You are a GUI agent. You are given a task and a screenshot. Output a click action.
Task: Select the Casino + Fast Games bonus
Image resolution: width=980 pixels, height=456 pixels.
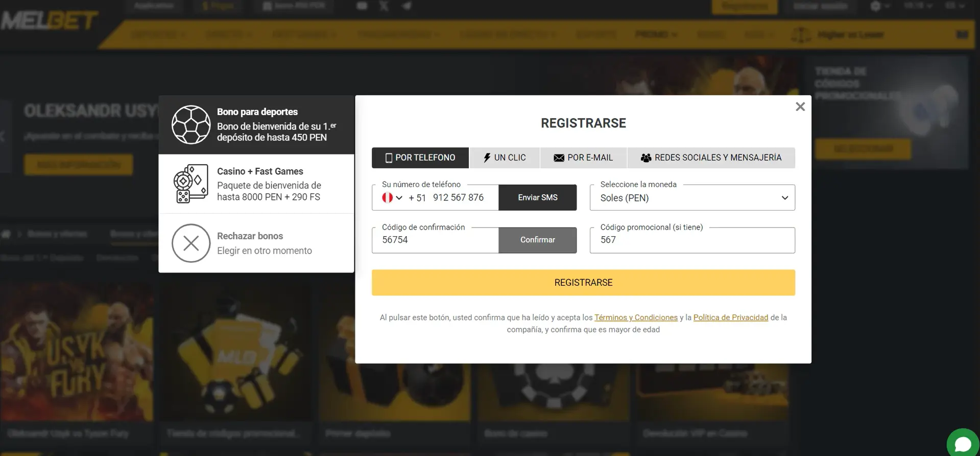[256, 184]
